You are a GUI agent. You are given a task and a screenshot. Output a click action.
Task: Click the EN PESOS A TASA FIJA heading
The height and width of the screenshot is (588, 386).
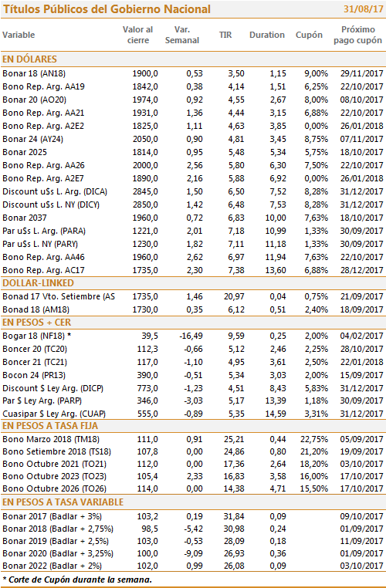[50, 426]
